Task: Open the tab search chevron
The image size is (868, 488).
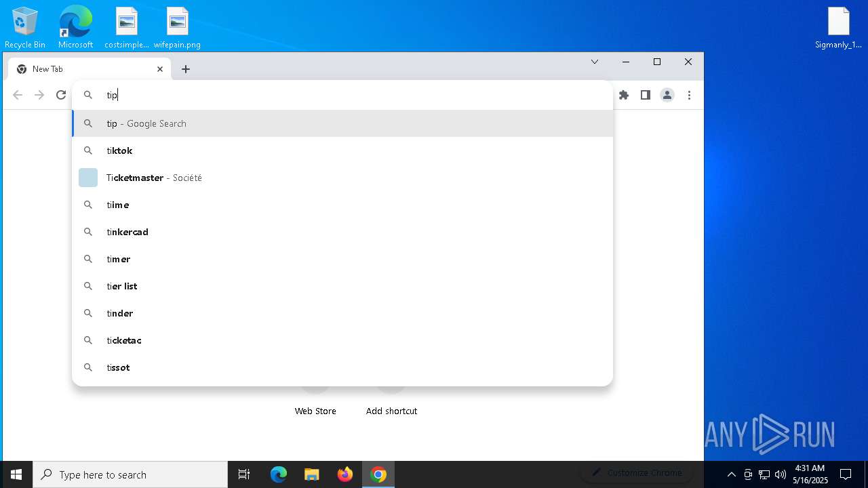Action: 595,62
